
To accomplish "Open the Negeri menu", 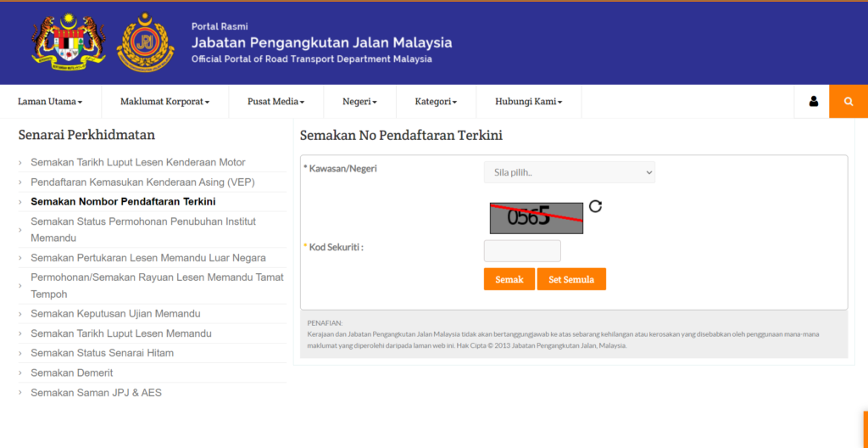I will (359, 102).
